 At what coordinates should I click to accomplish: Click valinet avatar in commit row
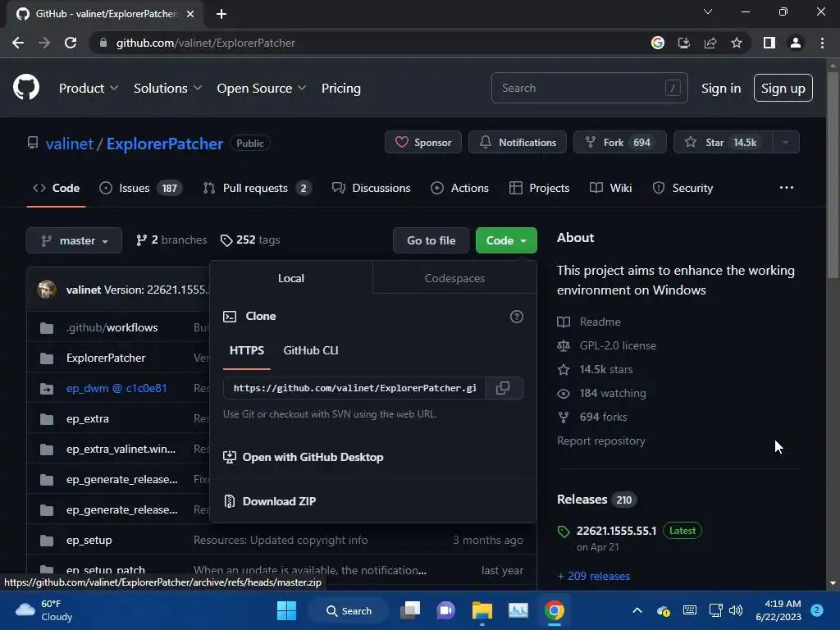pos(47,290)
